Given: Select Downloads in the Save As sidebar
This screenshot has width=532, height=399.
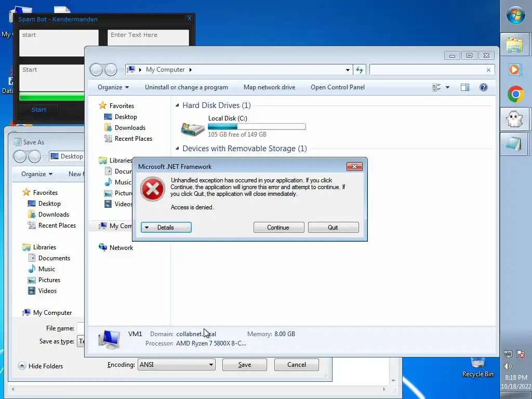Looking at the screenshot, I should coord(54,215).
